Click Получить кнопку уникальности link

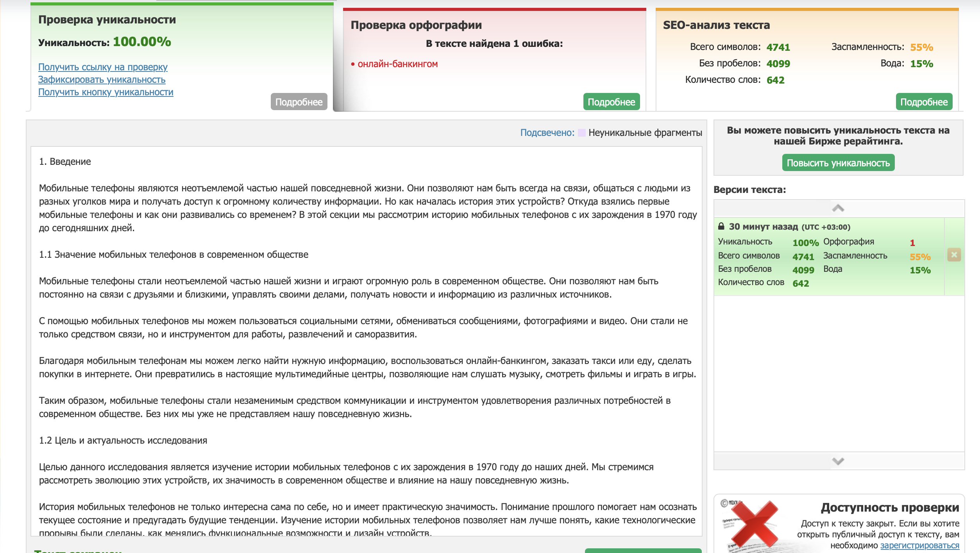point(106,92)
